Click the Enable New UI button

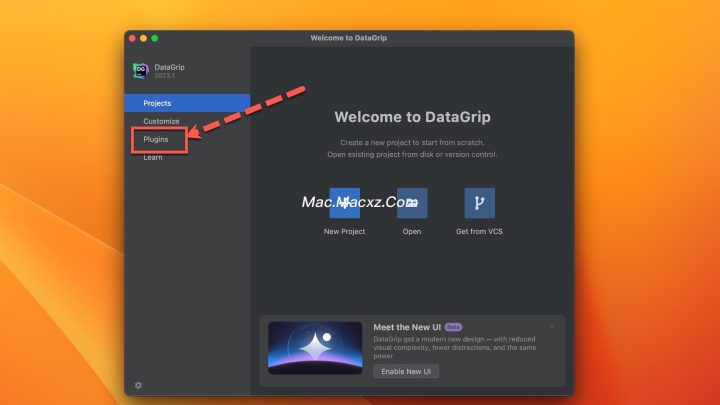(x=406, y=371)
